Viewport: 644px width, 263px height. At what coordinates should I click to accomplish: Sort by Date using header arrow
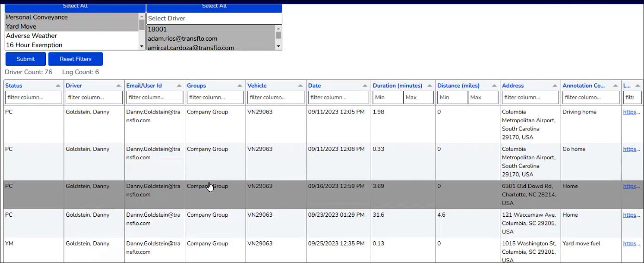click(365, 86)
